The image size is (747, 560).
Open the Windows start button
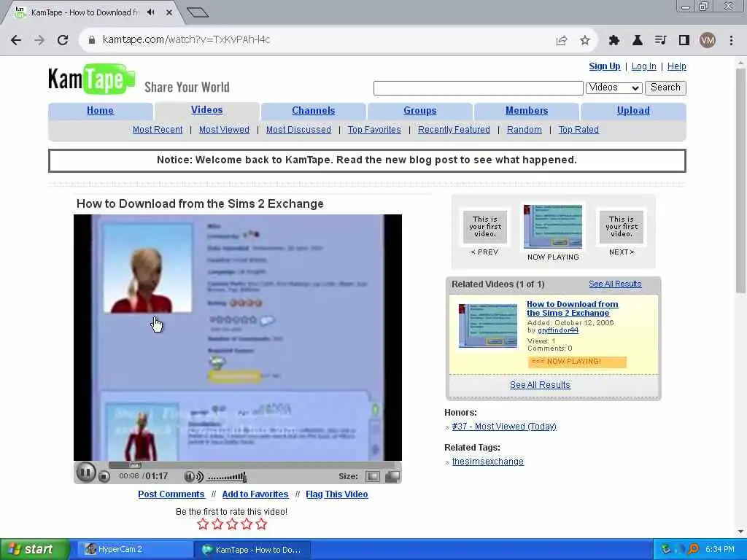click(34, 550)
